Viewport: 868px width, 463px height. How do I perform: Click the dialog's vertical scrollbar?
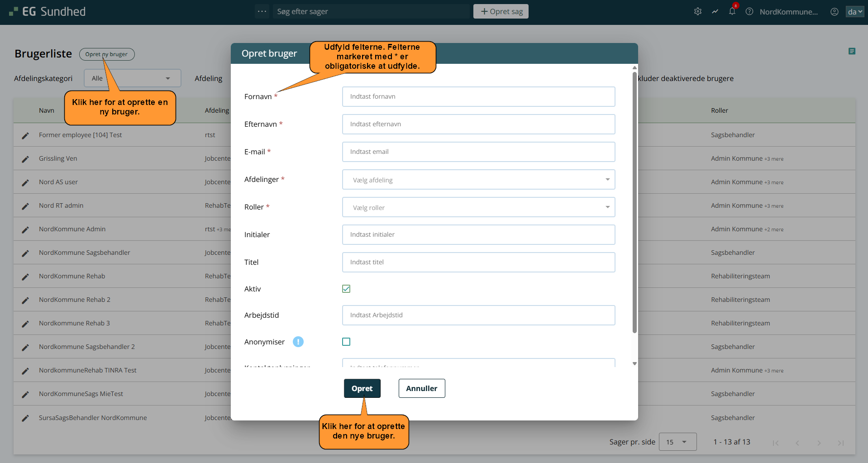pos(634,204)
